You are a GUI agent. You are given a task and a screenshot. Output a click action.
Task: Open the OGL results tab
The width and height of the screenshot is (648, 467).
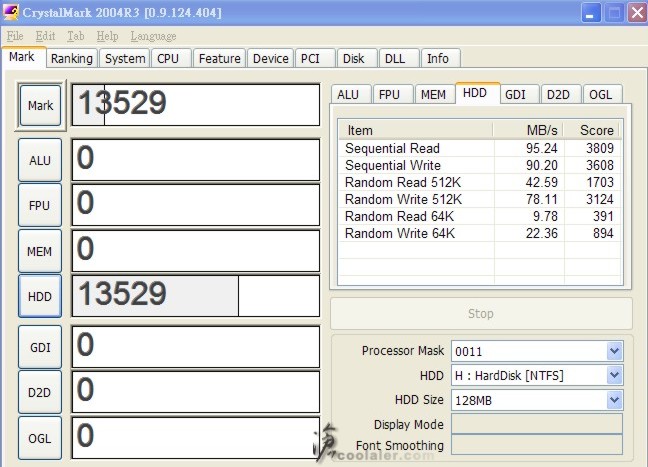click(603, 94)
